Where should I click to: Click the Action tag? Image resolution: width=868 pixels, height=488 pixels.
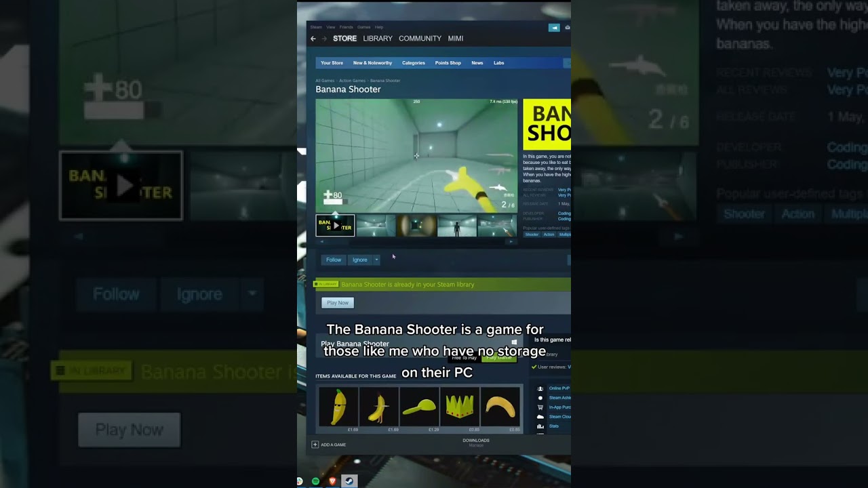(549, 235)
